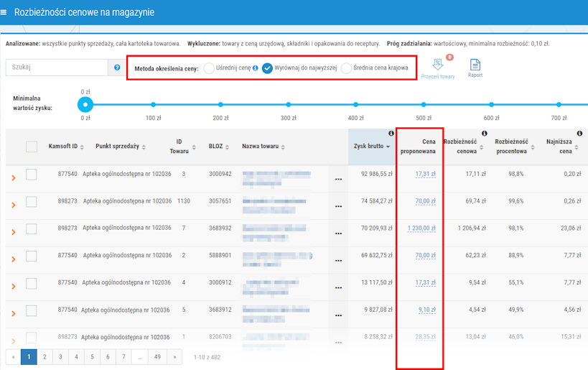Select the Uśrednij cenę radio option
Image resolution: width=588 pixels, height=370 pixels.
tap(209, 68)
